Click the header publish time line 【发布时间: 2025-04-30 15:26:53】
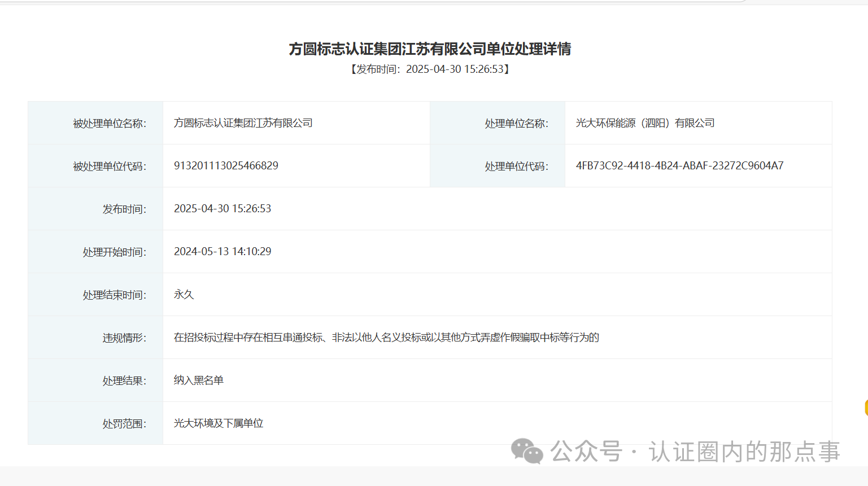Screen dimensions: 868x486 (x=430, y=69)
